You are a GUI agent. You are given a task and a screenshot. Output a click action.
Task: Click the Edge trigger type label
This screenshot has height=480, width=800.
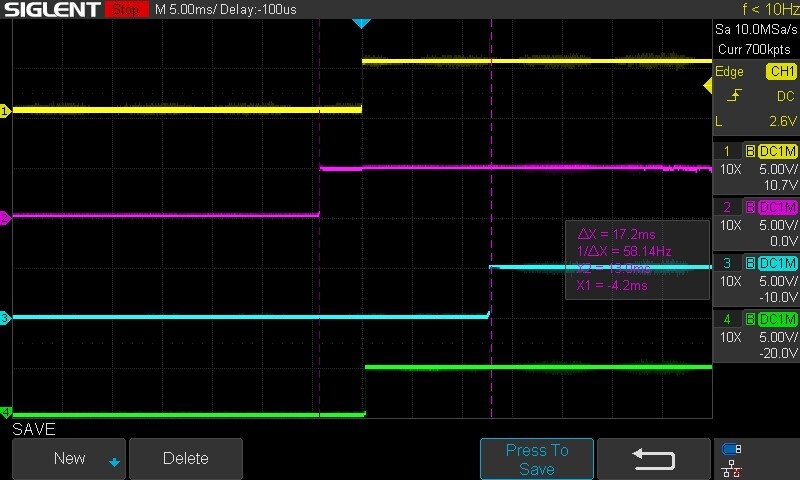pos(729,72)
